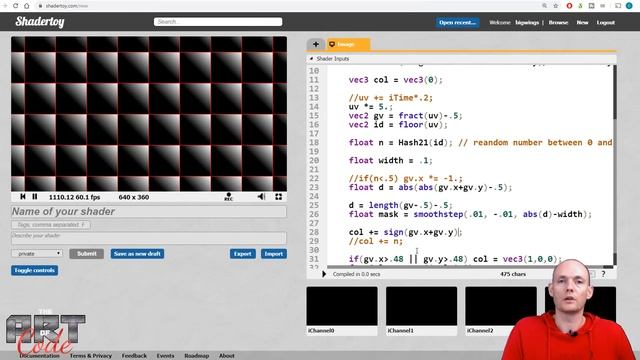The height and width of the screenshot is (360, 640).
Task: Open the Feedback footer link
Action: 134,356
